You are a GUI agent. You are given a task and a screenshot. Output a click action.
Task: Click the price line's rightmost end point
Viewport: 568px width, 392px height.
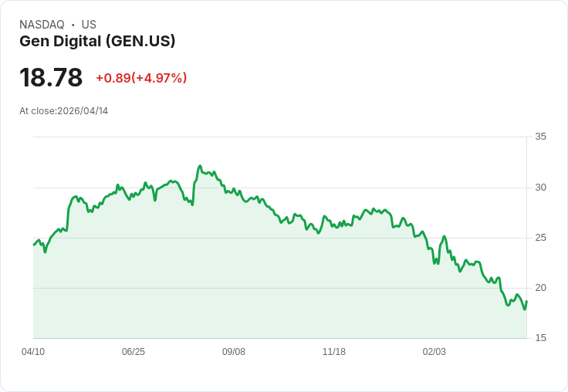(526, 302)
